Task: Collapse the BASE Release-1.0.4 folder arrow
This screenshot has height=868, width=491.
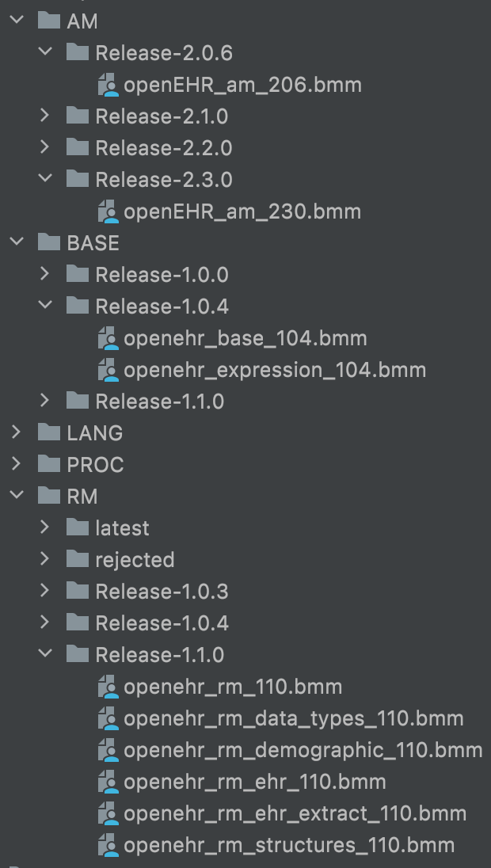Action: point(45,306)
